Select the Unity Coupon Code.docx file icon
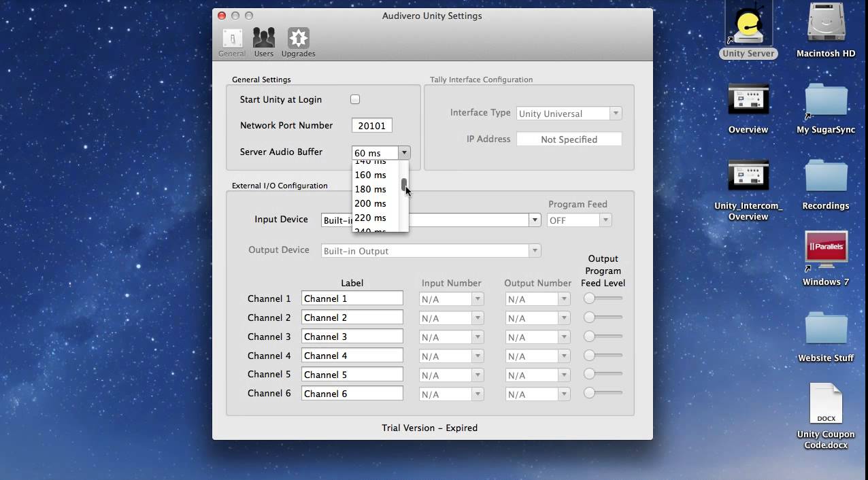Image resolution: width=868 pixels, height=480 pixels. click(x=826, y=417)
